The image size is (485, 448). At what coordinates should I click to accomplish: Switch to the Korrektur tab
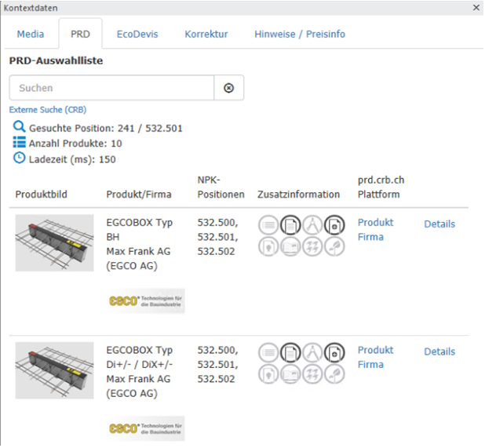pyautogui.click(x=206, y=34)
